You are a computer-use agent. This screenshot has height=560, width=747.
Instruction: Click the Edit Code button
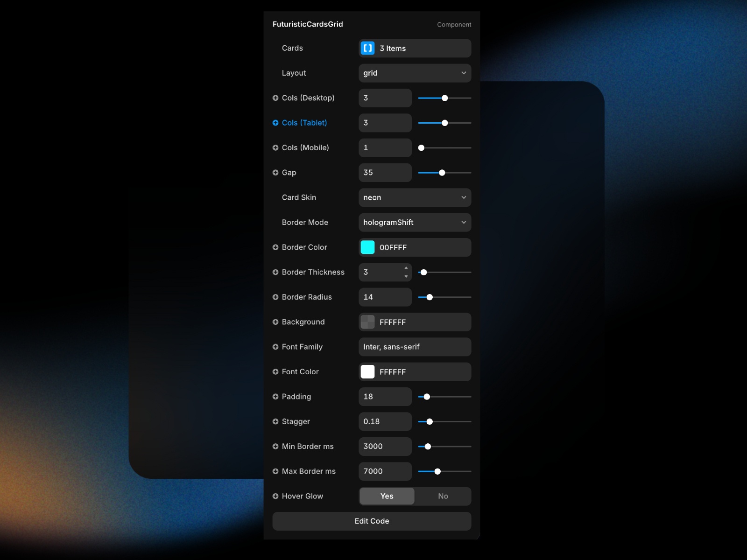pos(372,521)
